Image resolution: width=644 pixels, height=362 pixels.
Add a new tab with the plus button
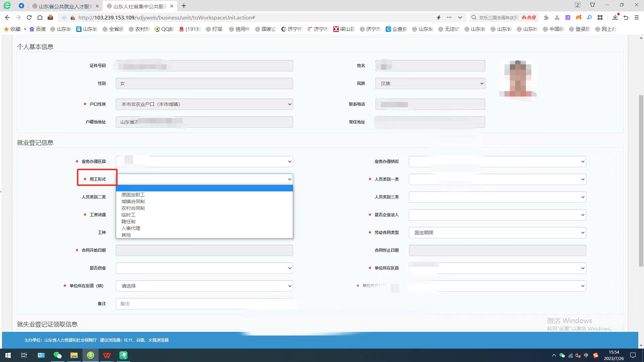[184, 6]
